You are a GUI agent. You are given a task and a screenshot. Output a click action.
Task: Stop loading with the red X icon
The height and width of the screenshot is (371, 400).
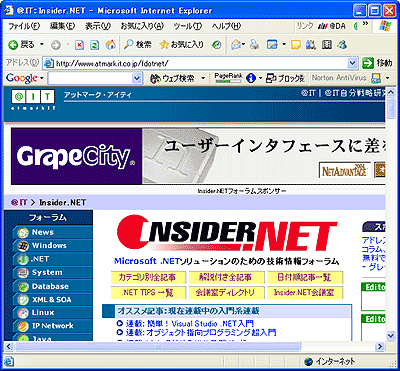(79, 45)
